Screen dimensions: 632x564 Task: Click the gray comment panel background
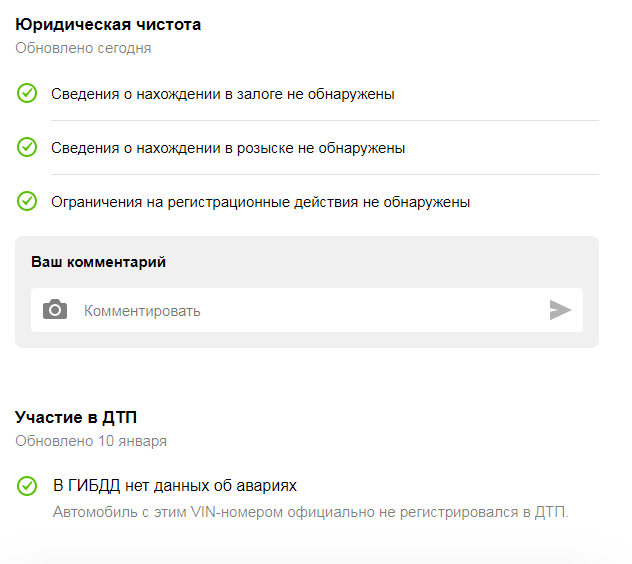point(400,262)
